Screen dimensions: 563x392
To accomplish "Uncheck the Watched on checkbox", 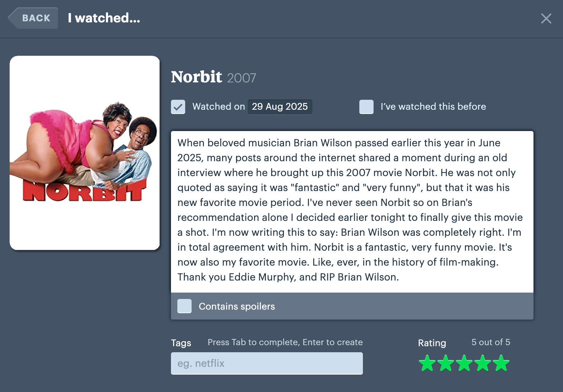I will pyautogui.click(x=178, y=107).
